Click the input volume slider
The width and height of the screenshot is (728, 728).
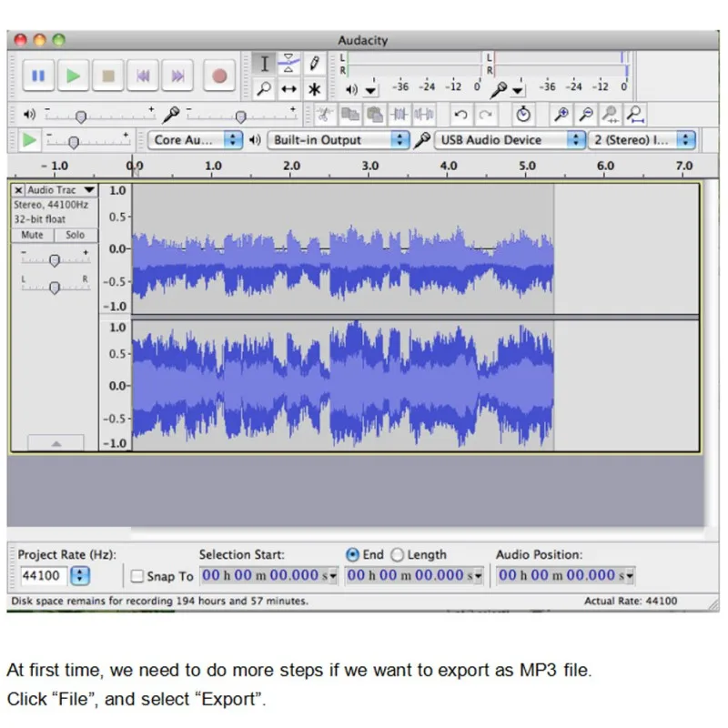coord(241,115)
